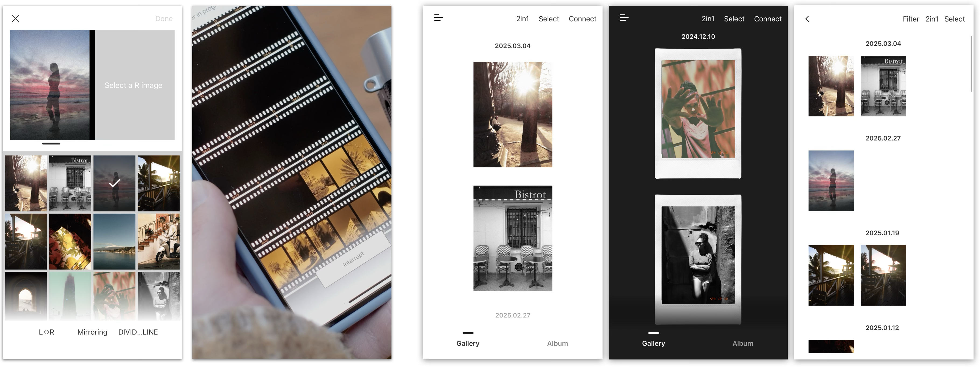Tap 2in1 in the white gallery screen

(x=522, y=19)
